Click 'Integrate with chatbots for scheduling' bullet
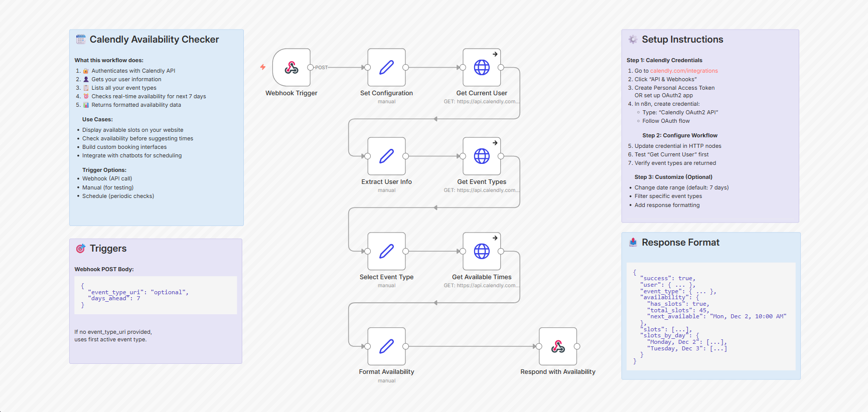This screenshot has height=412, width=868. (132, 155)
